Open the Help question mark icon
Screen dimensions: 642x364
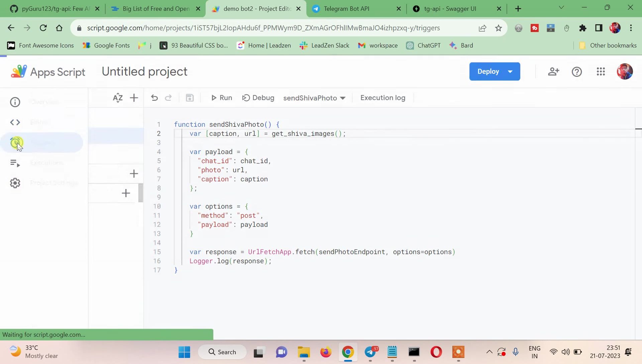pyautogui.click(x=577, y=71)
